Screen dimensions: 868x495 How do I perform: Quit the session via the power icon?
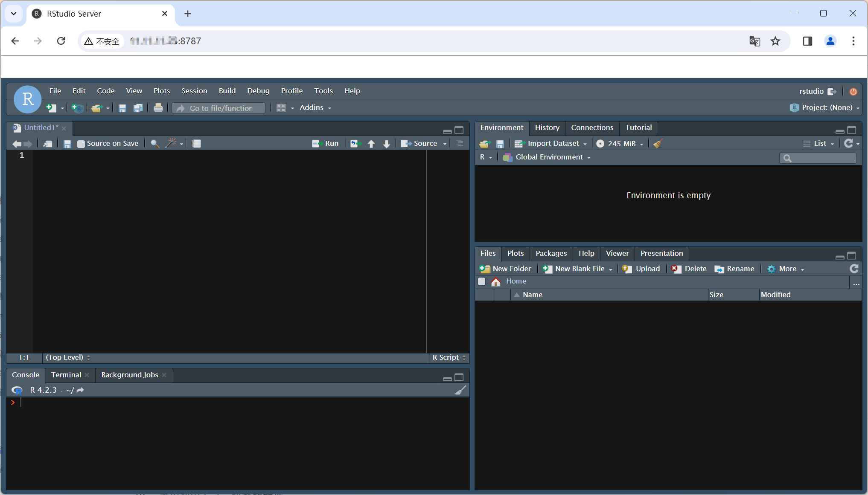(853, 91)
